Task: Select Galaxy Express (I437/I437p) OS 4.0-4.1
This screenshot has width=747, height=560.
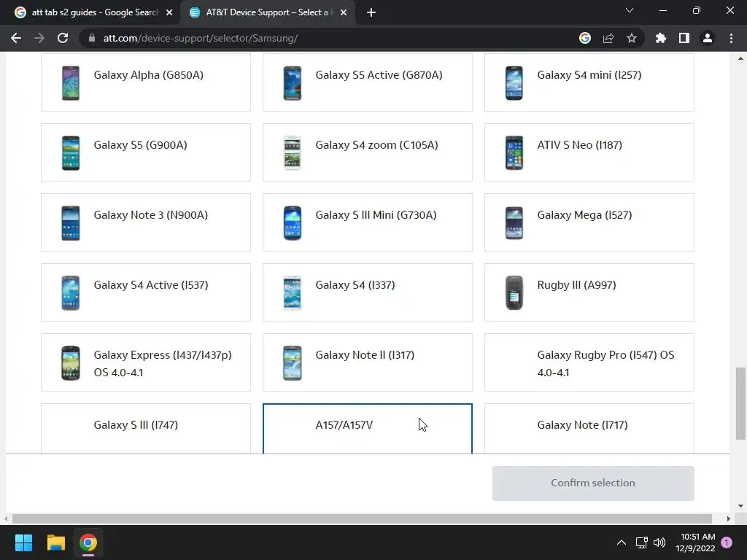Action: coord(146,362)
